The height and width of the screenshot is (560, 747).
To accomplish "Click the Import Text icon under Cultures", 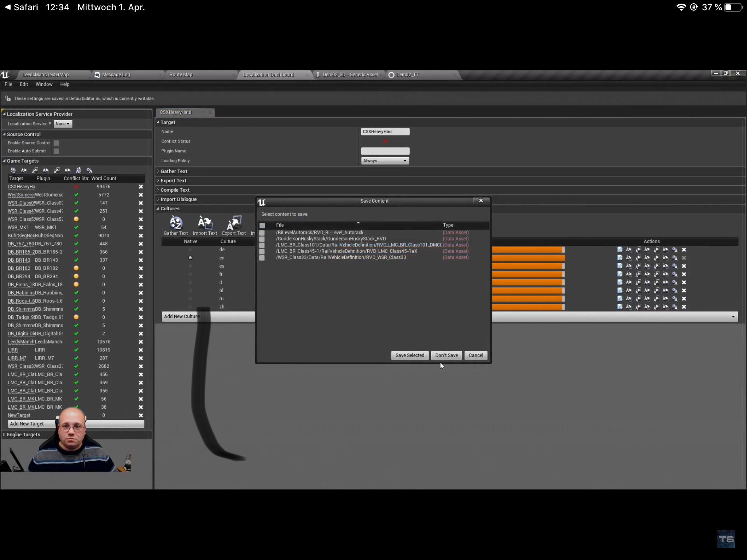I will (205, 223).
